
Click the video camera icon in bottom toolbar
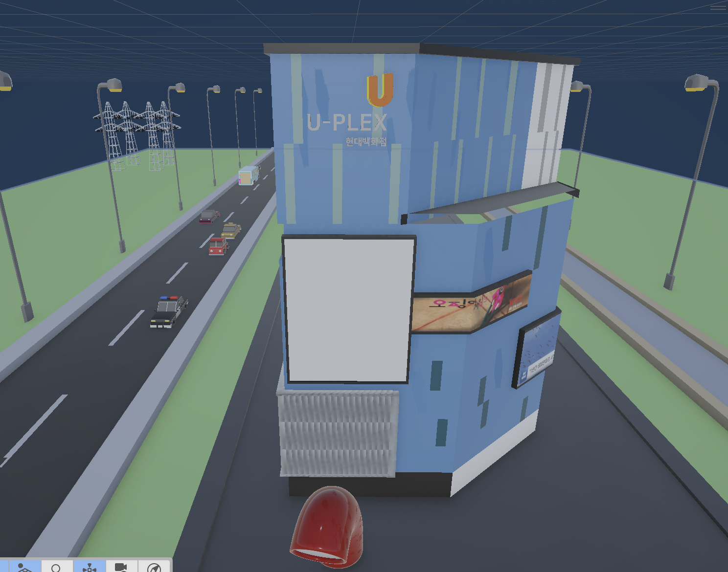coord(121,567)
